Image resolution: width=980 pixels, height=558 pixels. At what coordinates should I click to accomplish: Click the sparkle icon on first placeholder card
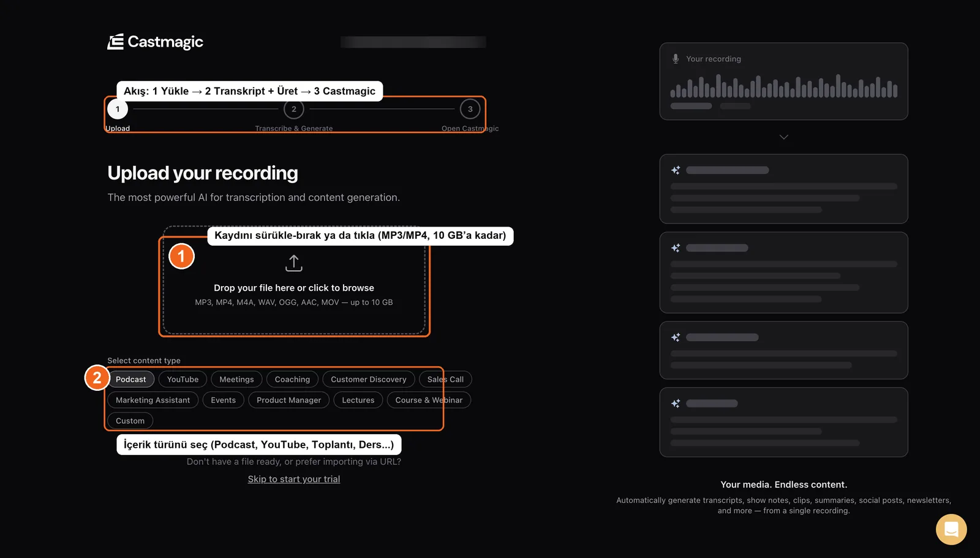676,170
